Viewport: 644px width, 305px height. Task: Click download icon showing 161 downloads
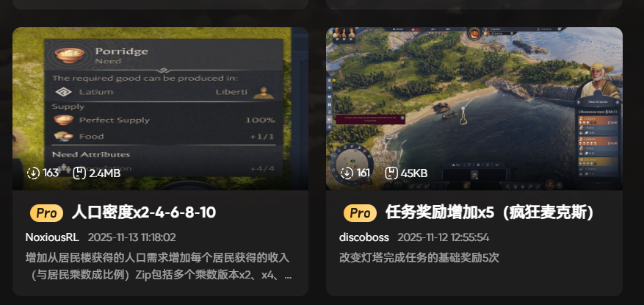[x=347, y=173]
